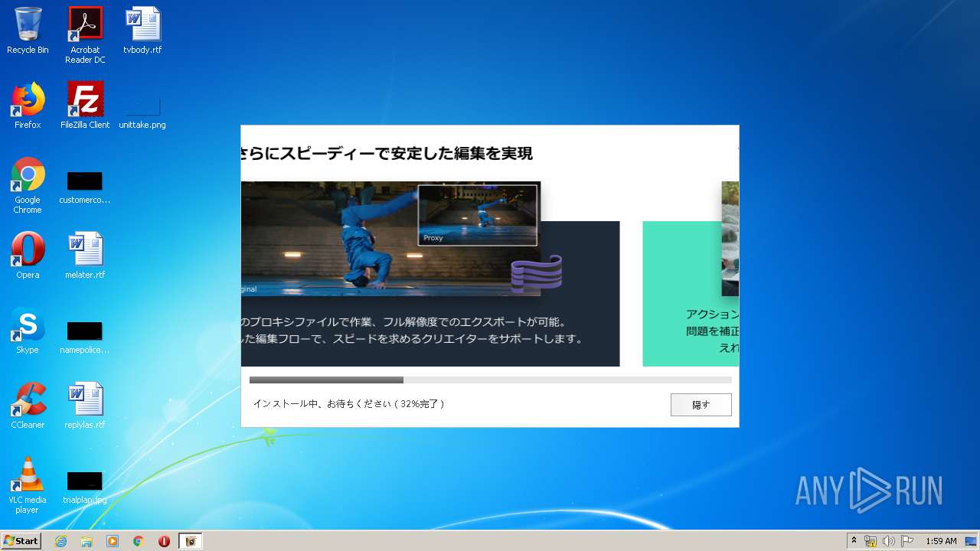Open the Windows Start menu
Image resolution: width=980 pixels, height=551 pixels.
coord(21,541)
